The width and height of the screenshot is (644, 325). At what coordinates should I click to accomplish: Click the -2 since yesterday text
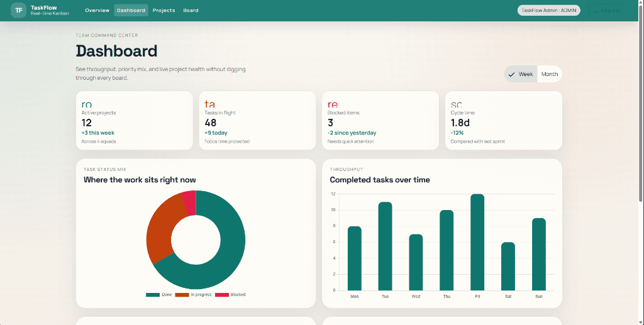point(352,133)
